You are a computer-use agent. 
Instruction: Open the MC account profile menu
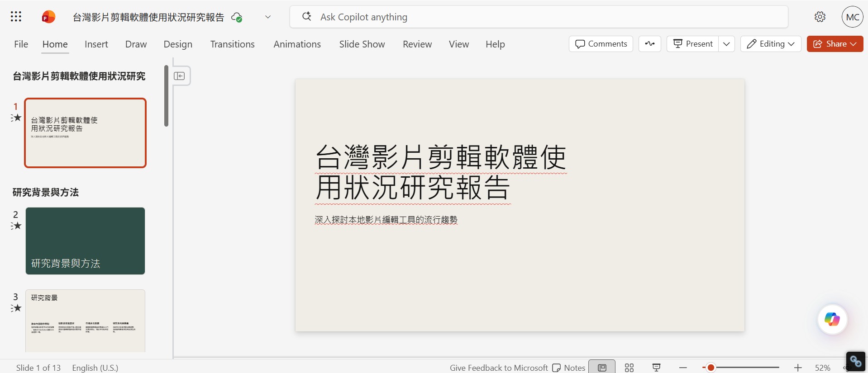853,17
